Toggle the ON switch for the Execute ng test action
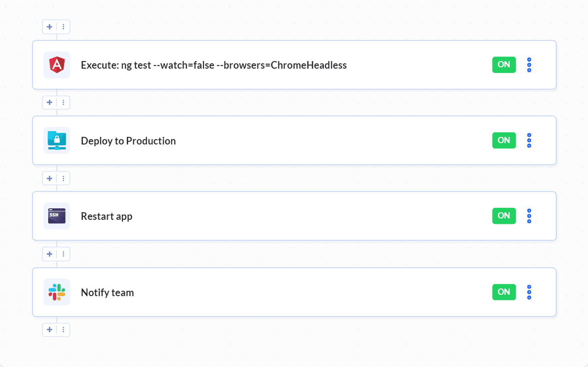The image size is (588, 367). 504,65
